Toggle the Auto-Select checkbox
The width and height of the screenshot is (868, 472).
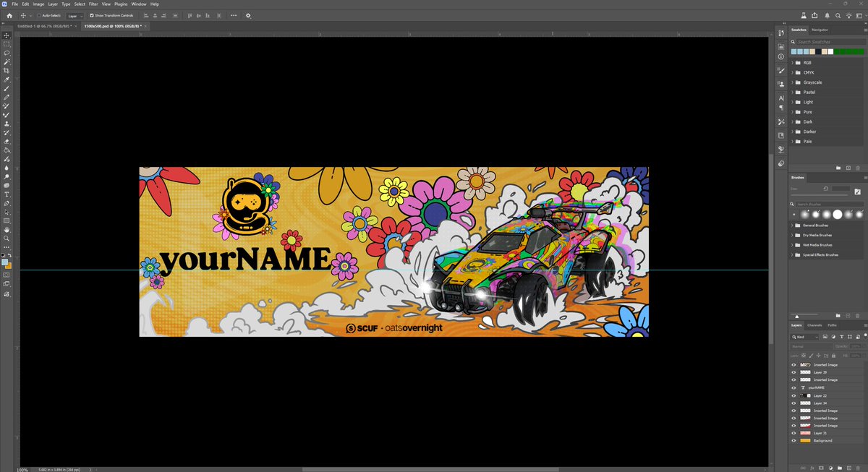38,15
